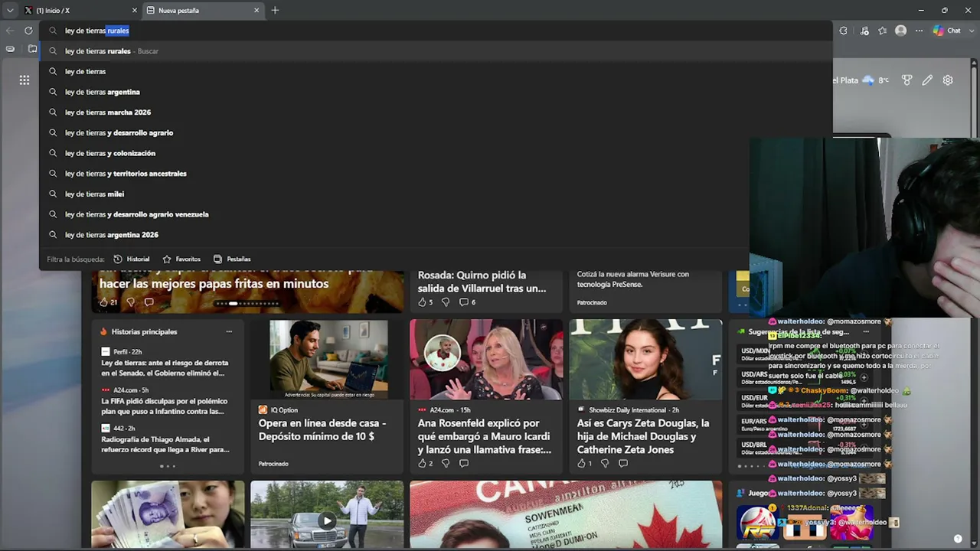
Task: Pick 'ley de tierras y territorios ancestrales'
Action: pyautogui.click(x=394, y=174)
